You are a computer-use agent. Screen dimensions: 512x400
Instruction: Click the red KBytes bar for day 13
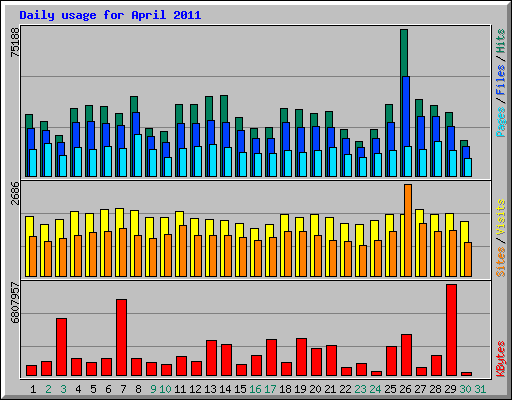pos(211,358)
